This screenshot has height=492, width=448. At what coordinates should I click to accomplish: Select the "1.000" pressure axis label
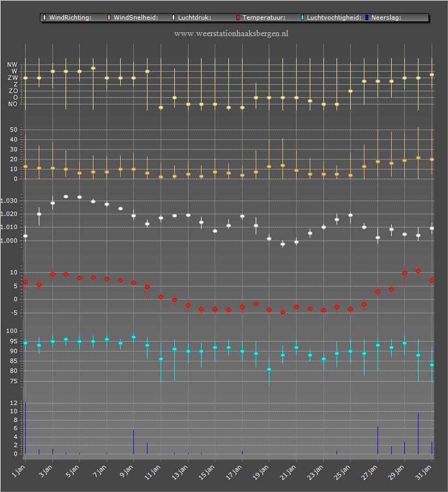(9, 241)
